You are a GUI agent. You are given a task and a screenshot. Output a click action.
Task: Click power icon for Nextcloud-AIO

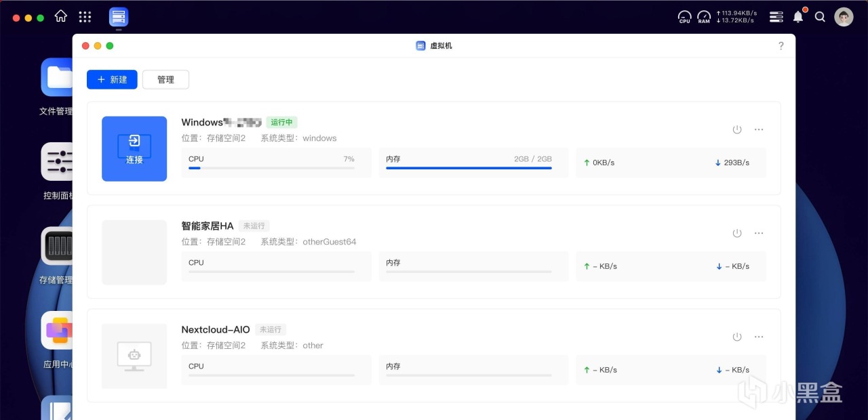737,337
